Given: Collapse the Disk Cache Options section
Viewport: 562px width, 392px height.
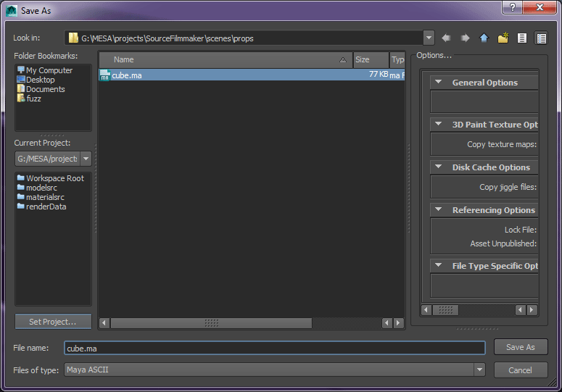Looking at the screenshot, I should coord(439,167).
